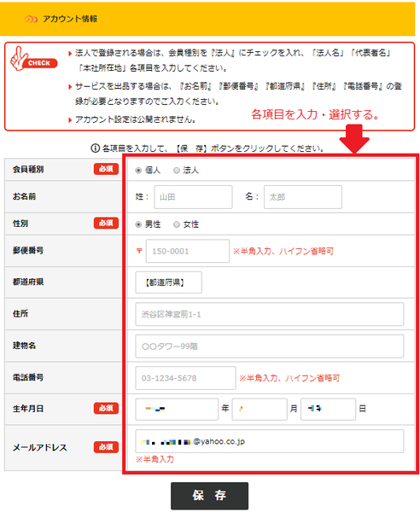420x512 pixels.
Task: Open the birth year dropdown
Action: (x=177, y=409)
